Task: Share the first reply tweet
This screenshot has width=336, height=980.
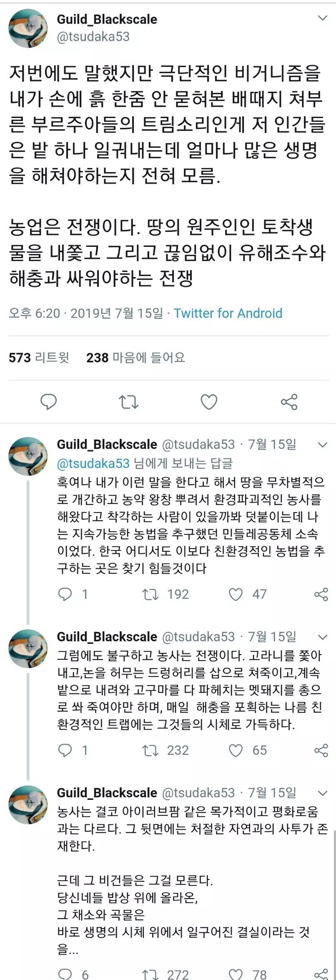Action: point(321,594)
